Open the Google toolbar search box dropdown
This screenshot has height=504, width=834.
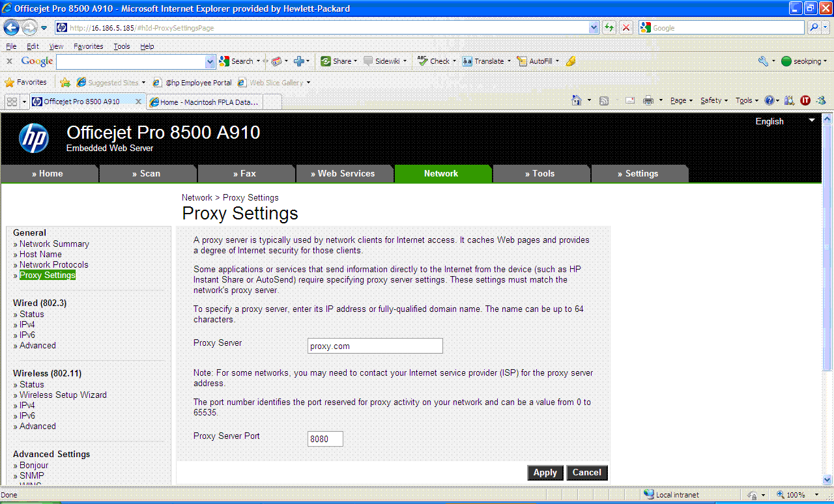(x=210, y=61)
